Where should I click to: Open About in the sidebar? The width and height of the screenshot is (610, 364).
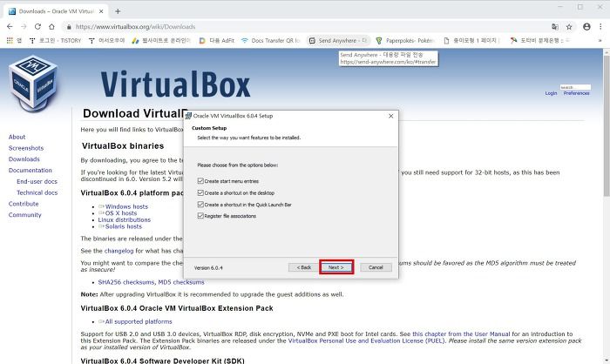[17, 137]
